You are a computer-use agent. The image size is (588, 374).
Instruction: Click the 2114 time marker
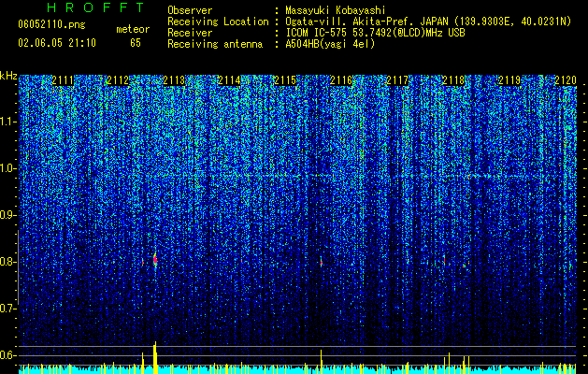[230, 80]
